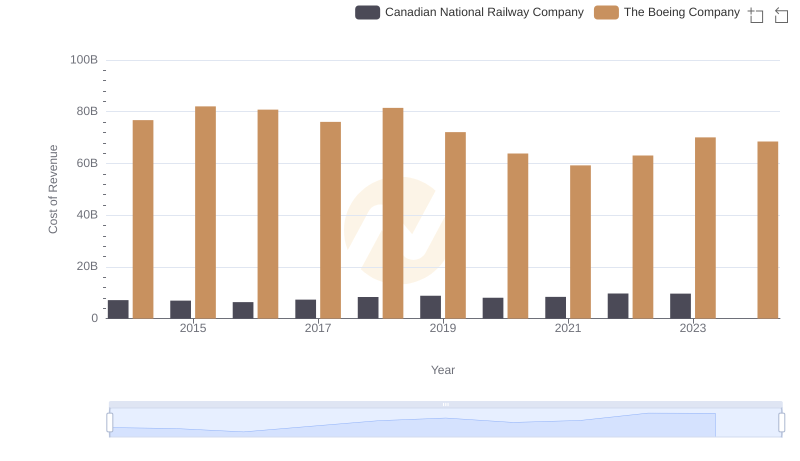This screenshot has height=461, width=800.
Task: Click the Cost of Revenue axis title
Action: point(53,189)
